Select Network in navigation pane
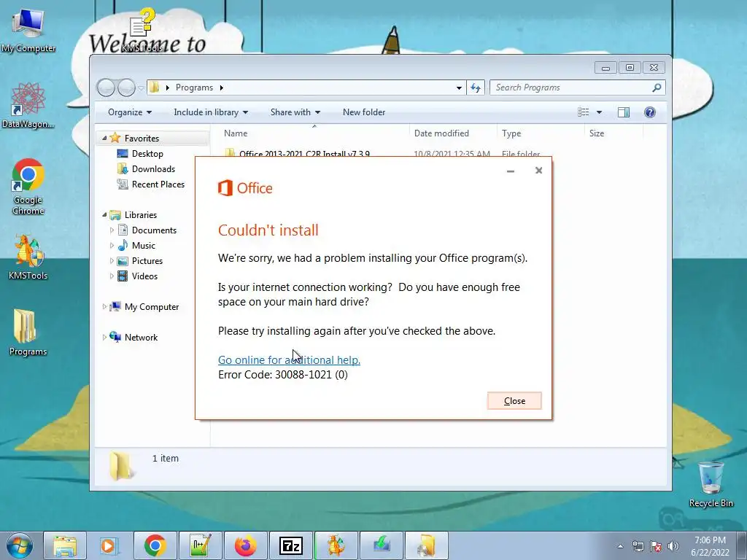This screenshot has height=560, width=747. (141, 338)
